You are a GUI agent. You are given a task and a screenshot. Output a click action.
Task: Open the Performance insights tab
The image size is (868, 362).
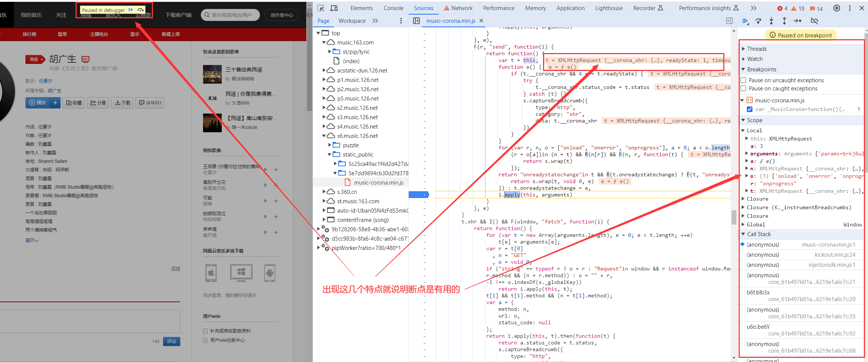709,8
